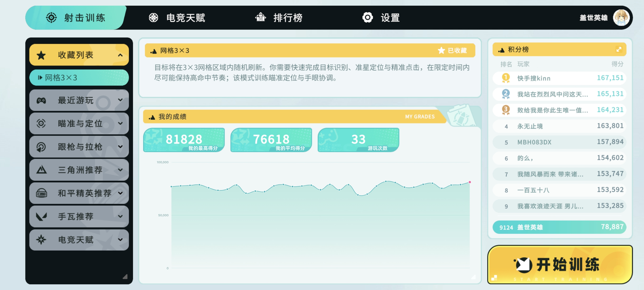
Task: Expand the sidebar 电竞天赋 chevron
Action: pos(120,240)
